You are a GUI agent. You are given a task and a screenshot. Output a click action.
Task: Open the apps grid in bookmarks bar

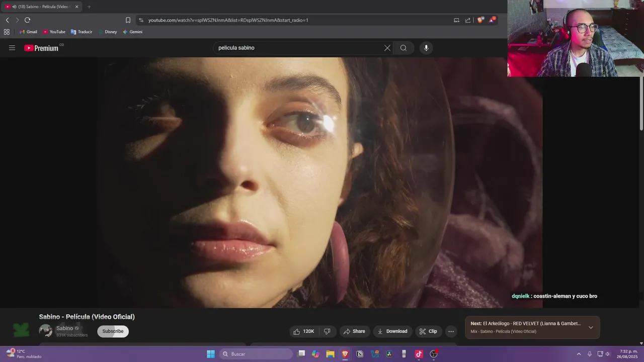point(7,32)
